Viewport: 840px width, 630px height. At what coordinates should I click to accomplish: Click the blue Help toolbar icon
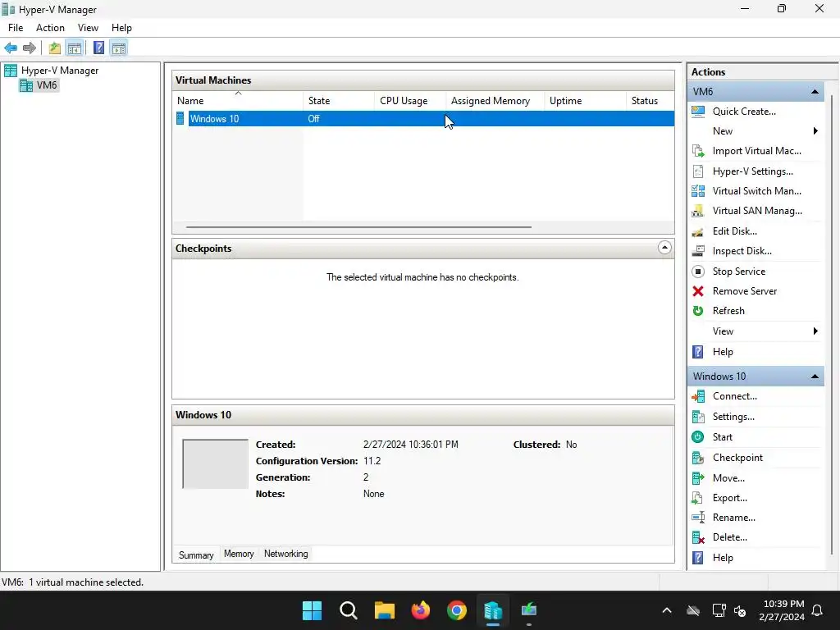(x=98, y=48)
